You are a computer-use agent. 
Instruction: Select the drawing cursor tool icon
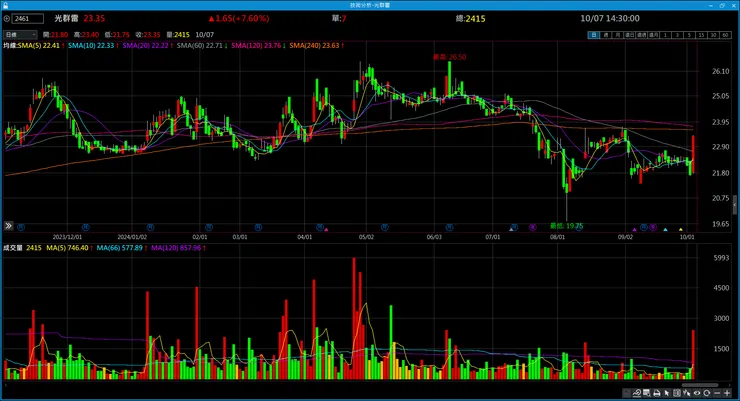point(687,393)
